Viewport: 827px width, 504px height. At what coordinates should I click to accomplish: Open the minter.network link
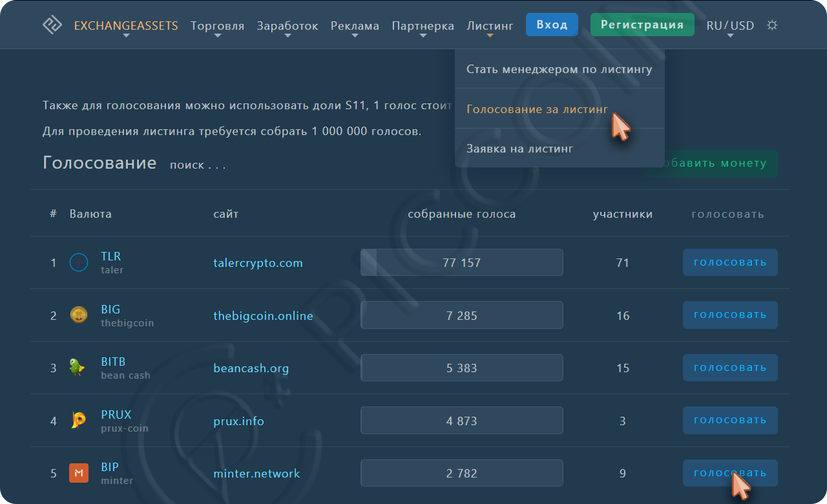[x=256, y=474]
